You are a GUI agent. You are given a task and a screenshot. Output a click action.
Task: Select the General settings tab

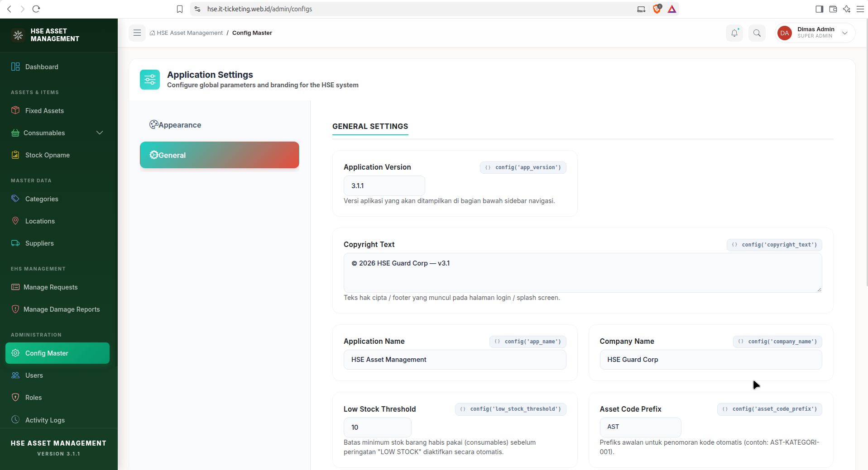220,155
